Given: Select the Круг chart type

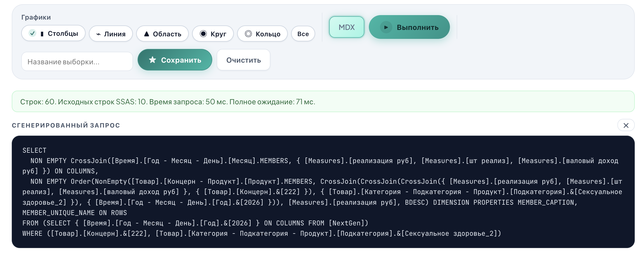Looking at the screenshot, I should point(213,34).
